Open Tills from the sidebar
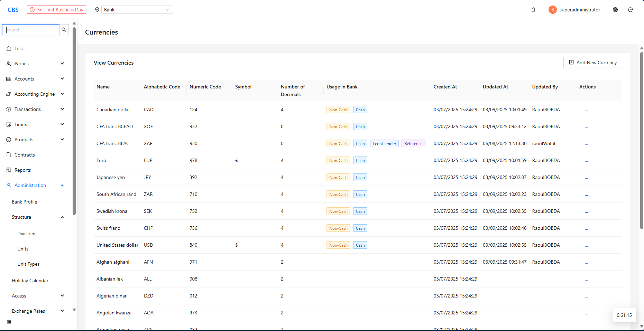Screen dimensions: 644x331 [x=19, y=48]
